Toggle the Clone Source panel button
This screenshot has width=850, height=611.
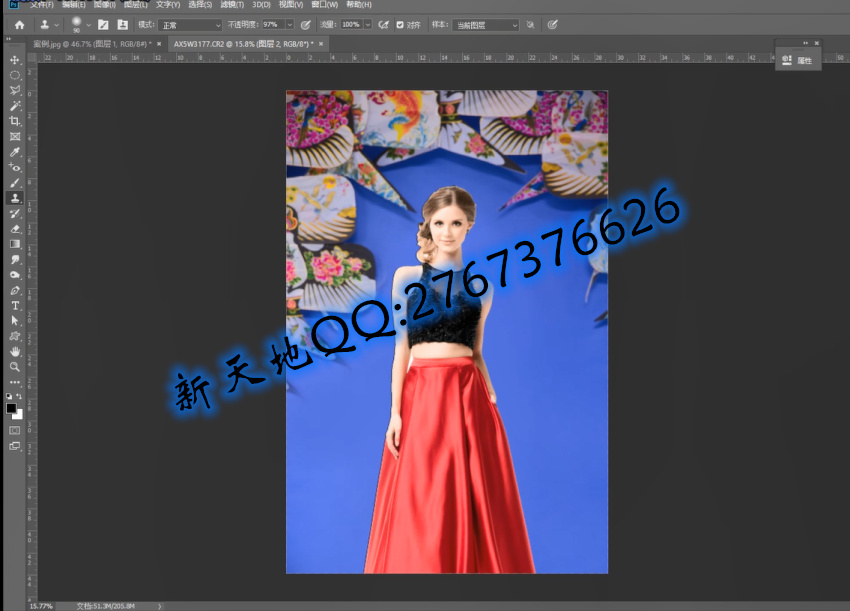point(121,24)
